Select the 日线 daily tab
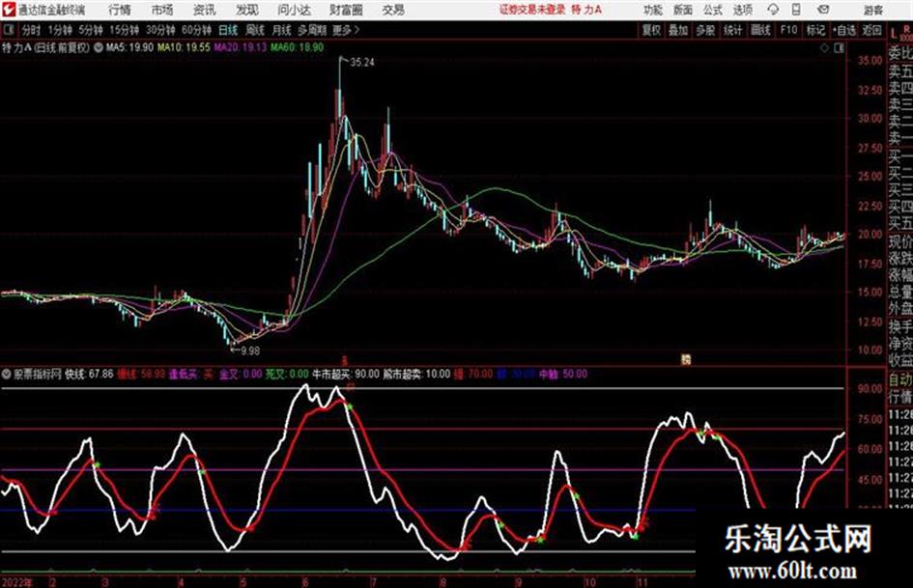 pyautogui.click(x=228, y=30)
